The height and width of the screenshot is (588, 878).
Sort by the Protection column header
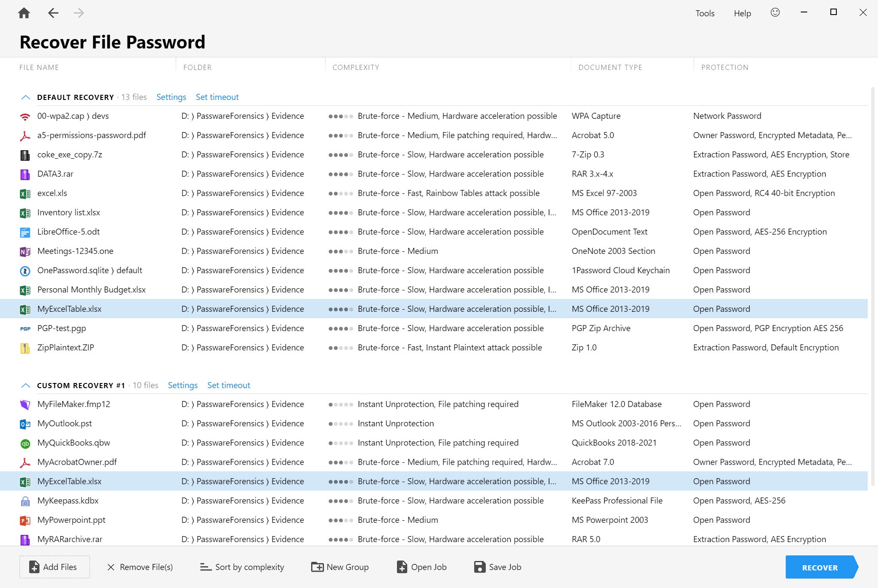725,67
